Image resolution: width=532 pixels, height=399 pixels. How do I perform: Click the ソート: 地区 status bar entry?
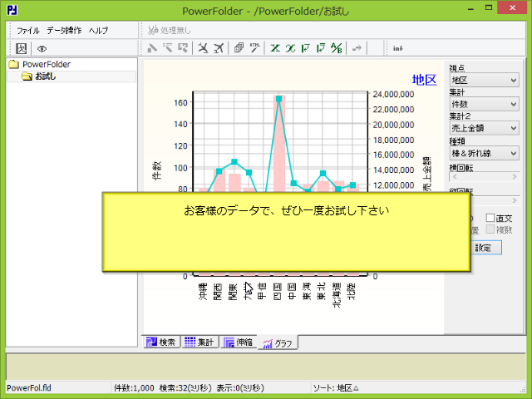336,388
